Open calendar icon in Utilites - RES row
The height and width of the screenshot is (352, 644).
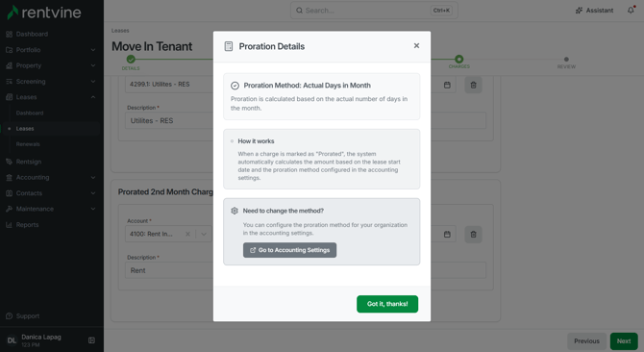(447, 85)
